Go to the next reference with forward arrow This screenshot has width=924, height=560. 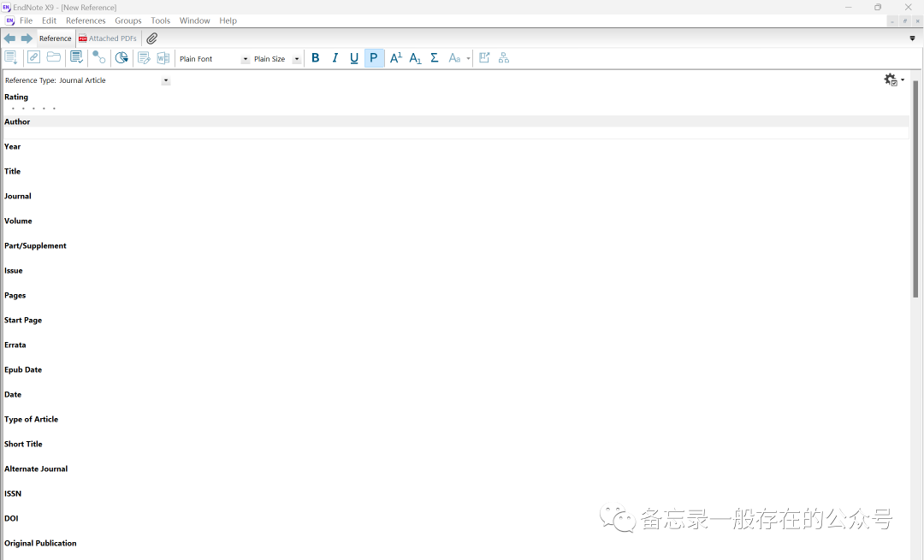point(27,38)
